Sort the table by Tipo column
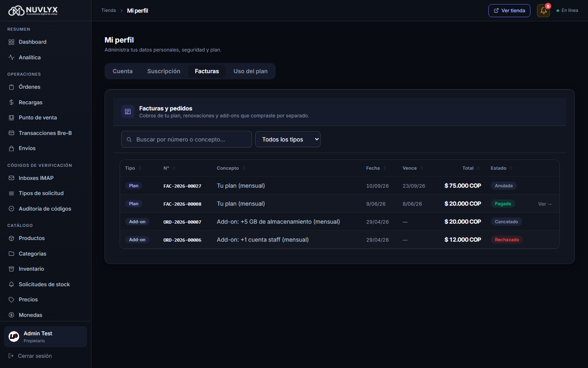The image size is (588, 368). 133,168
